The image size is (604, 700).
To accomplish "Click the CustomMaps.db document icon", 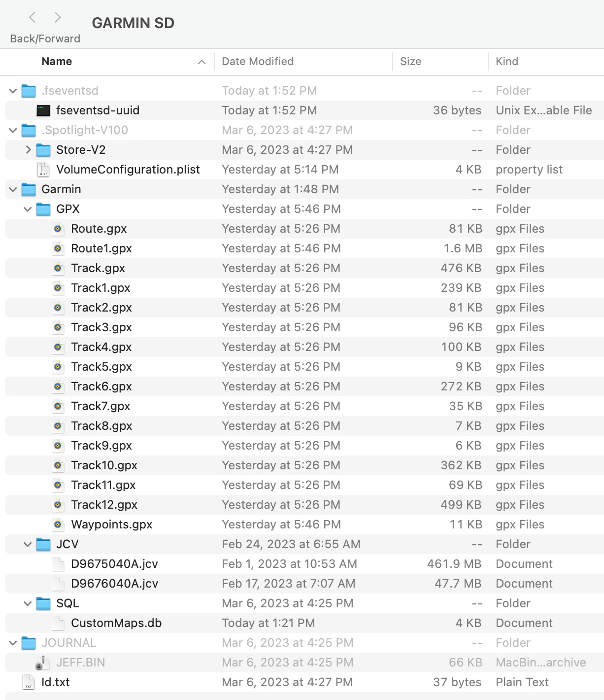I will pyautogui.click(x=58, y=623).
